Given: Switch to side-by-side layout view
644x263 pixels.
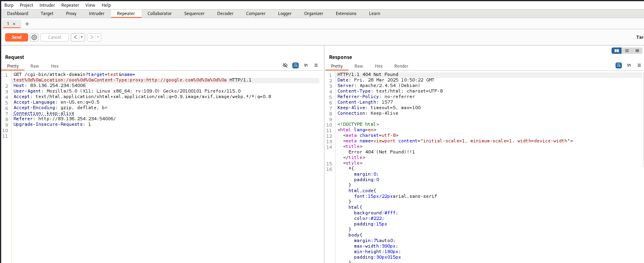Looking at the screenshot, I should (617, 51).
